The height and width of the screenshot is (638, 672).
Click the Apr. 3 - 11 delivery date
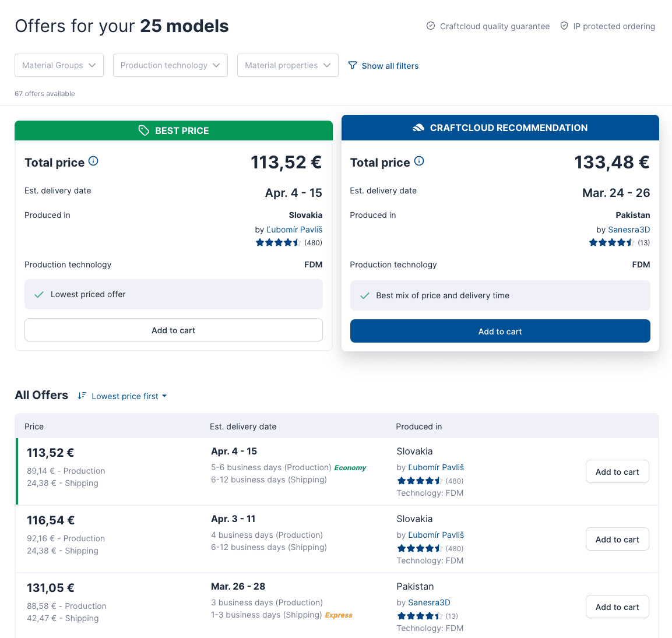point(233,519)
